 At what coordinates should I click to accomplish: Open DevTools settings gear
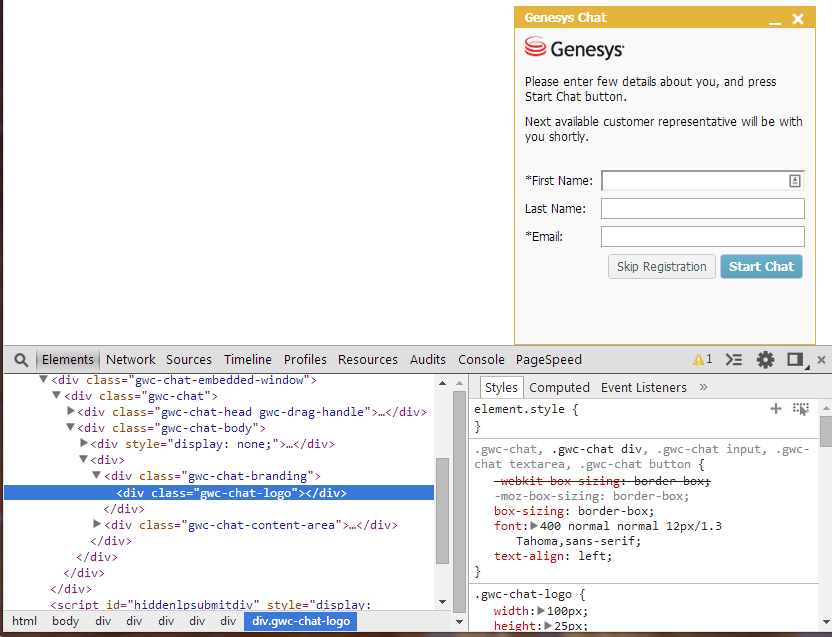coord(765,360)
